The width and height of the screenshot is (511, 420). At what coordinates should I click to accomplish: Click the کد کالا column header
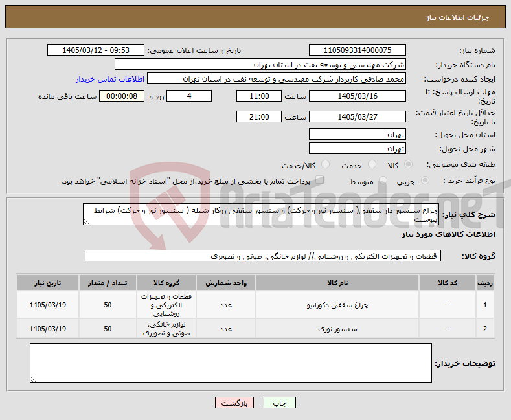(447, 283)
